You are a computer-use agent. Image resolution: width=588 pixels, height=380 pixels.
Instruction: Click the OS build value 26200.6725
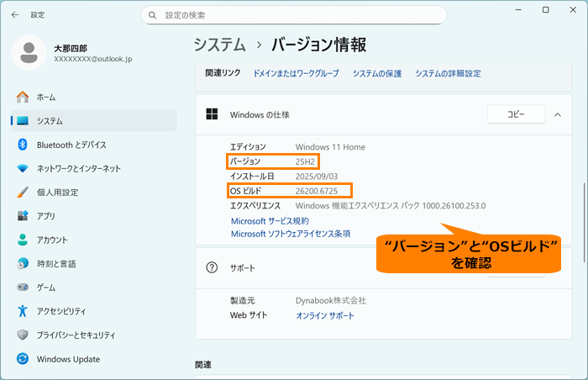(317, 191)
